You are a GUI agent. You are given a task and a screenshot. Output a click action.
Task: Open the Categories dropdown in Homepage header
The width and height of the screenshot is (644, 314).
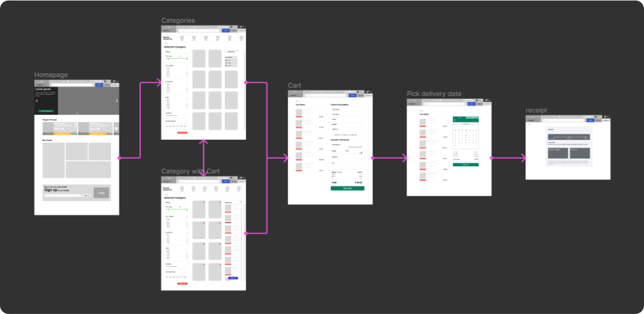[40, 85]
